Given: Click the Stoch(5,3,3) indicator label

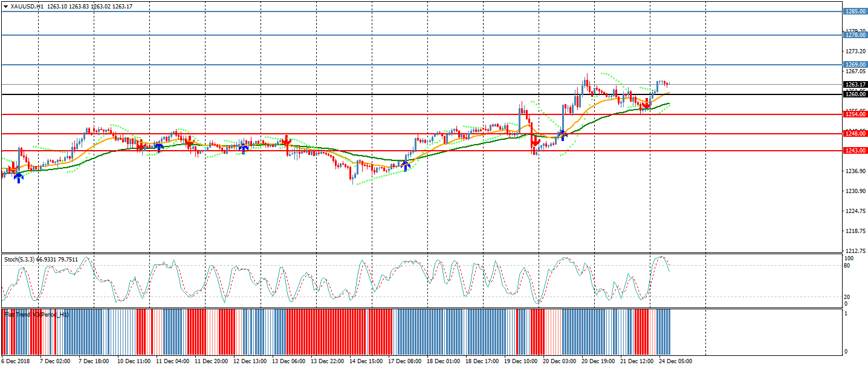Looking at the screenshot, I should click(x=40, y=260).
